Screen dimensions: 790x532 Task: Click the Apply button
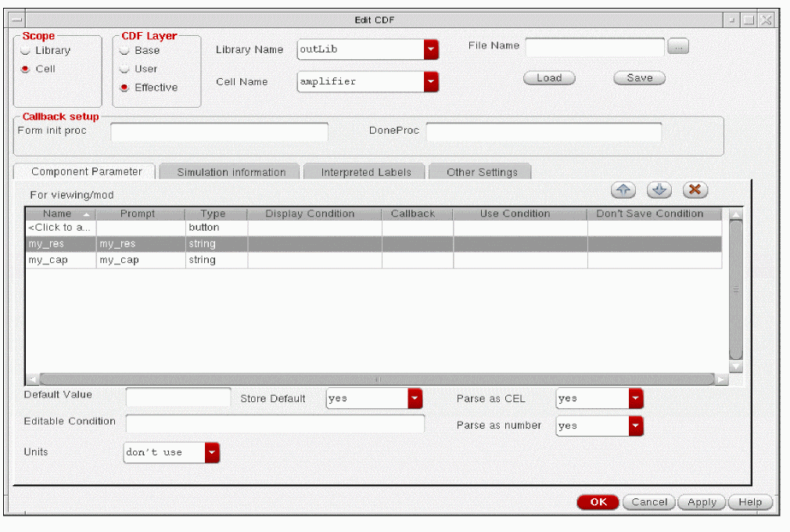coord(702,502)
